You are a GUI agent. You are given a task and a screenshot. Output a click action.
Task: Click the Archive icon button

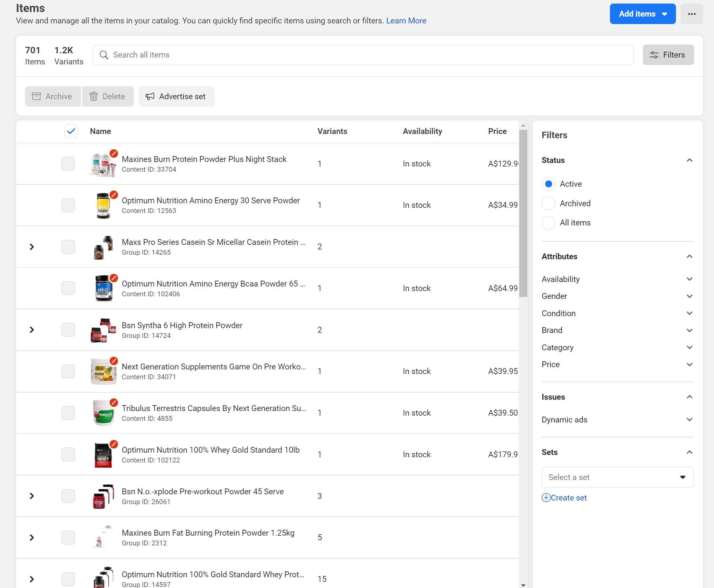pyautogui.click(x=37, y=96)
